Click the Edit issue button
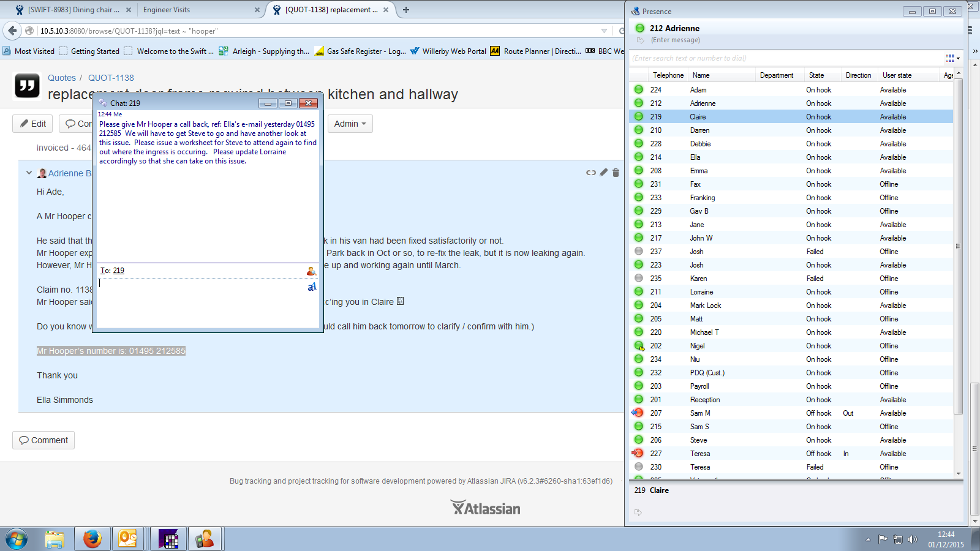980x551 pixels. click(x=33, y=124)
